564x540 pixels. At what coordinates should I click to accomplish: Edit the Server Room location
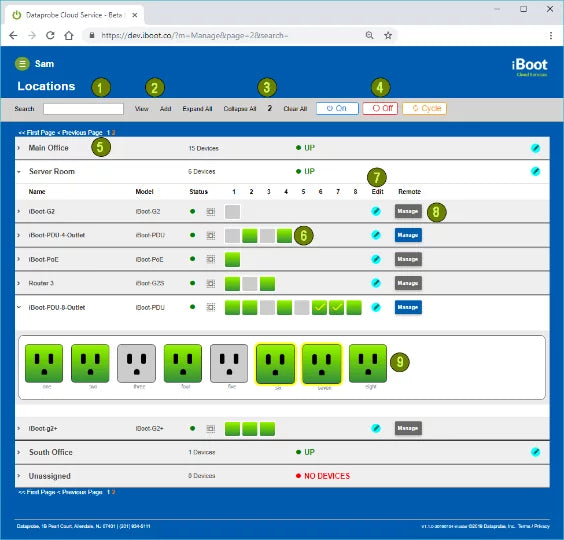535,172
